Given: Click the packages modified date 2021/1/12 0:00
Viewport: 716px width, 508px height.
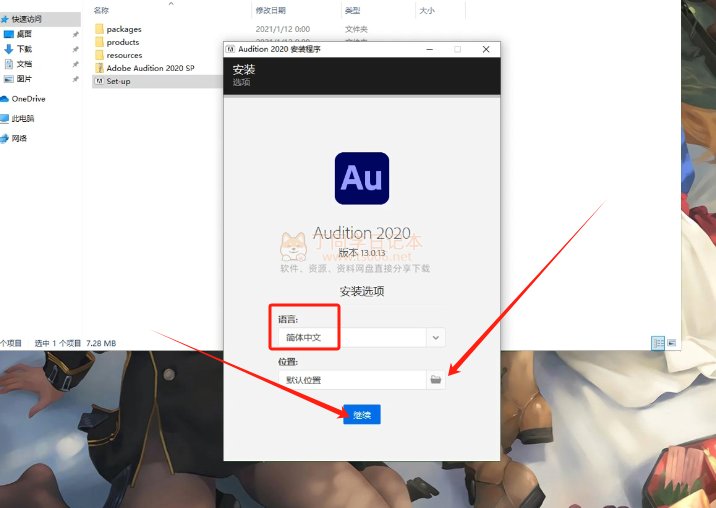Looking at the screenshot, I should click(x=283, y=29).
